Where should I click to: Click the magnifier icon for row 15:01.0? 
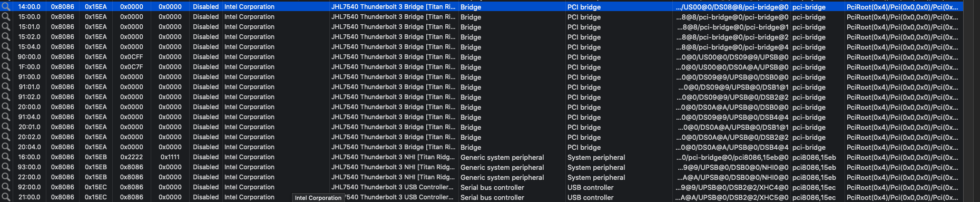[6, 27]
